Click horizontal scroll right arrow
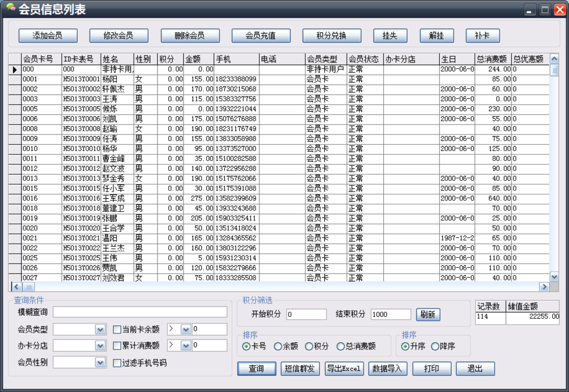 545,287
